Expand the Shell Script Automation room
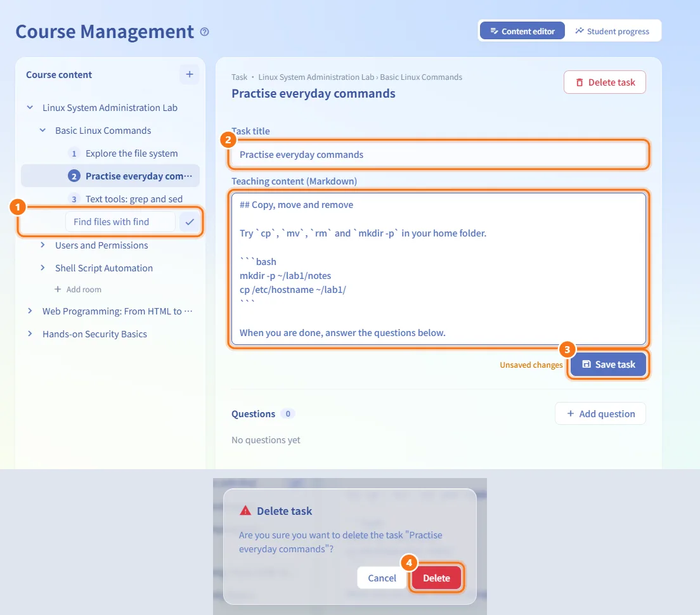The width and height of the screenshot is (700, 615). click(x=42, y=268)
